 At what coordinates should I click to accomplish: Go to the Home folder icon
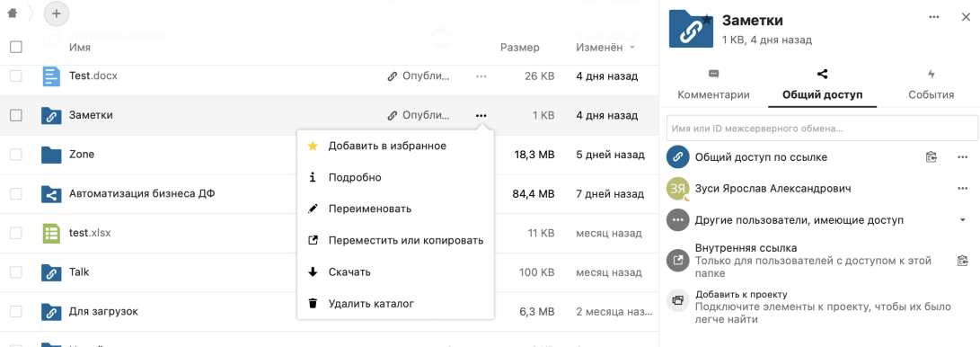point(12,13)
